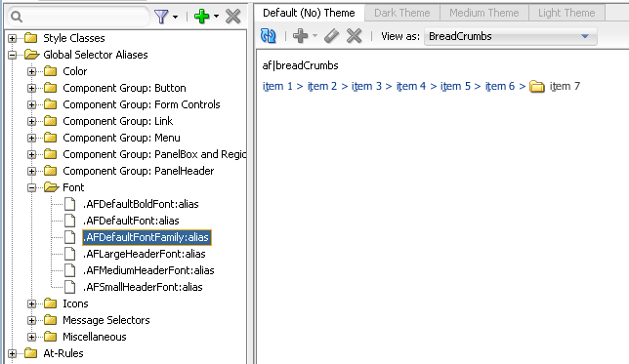This screenshot has width=629, height=364.
Task: Click the search field magnifier icon
Action: coord(17,17)
